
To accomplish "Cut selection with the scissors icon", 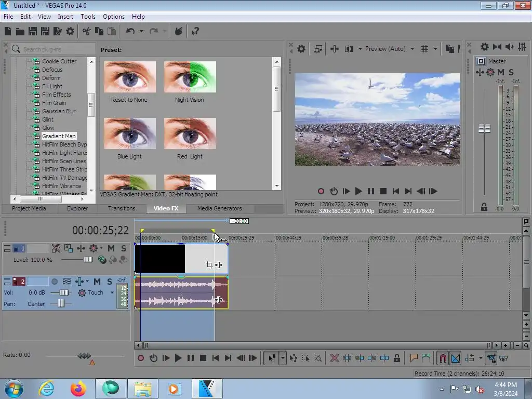I will tap(87, 31).
